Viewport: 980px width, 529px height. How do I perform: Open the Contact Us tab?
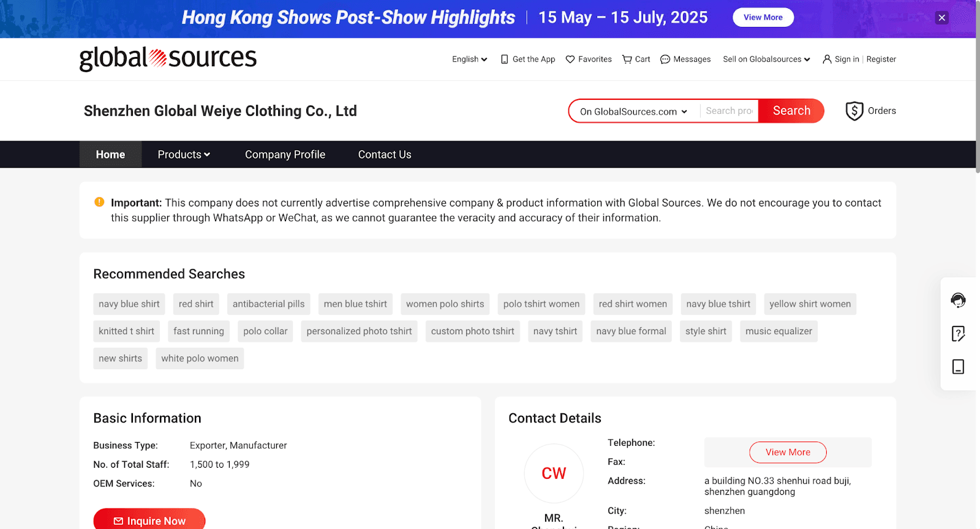(x=385, y=154)
